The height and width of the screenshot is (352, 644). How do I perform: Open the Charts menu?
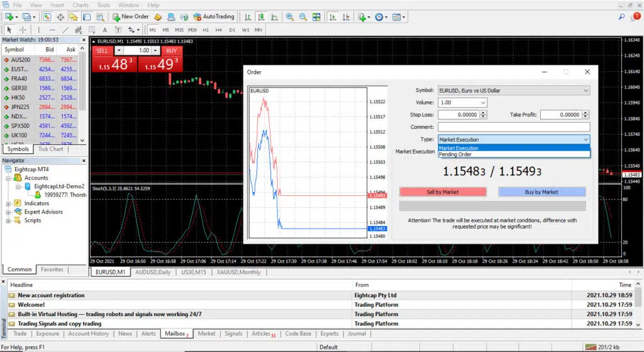tap(80, 5)
